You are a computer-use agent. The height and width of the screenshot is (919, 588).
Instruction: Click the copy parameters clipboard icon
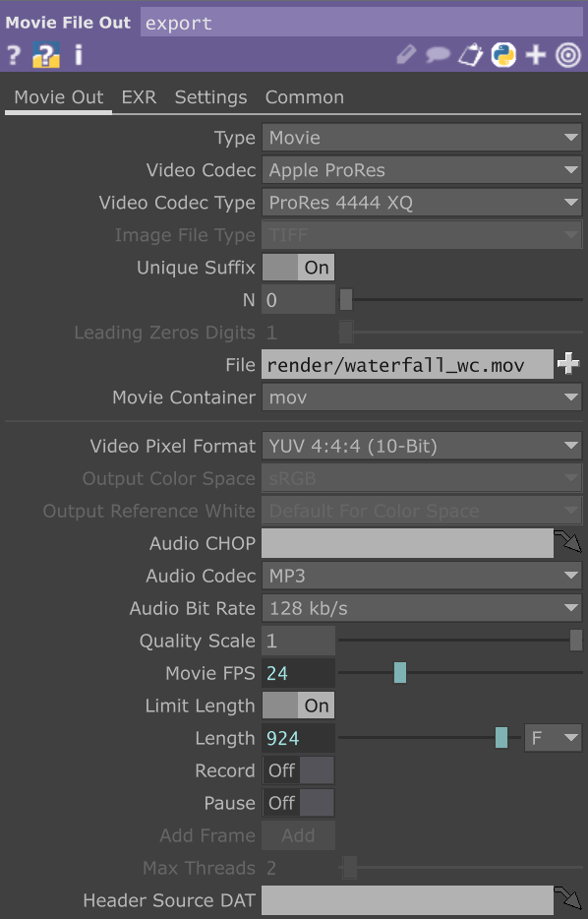(470, 56)
